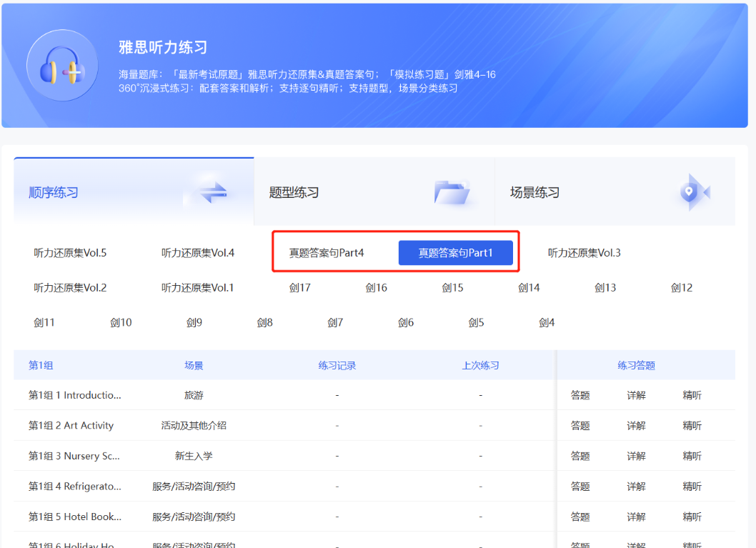
Task: Choose the 剑12 question set
Action: pyautogui.click(x=682, y=288)
